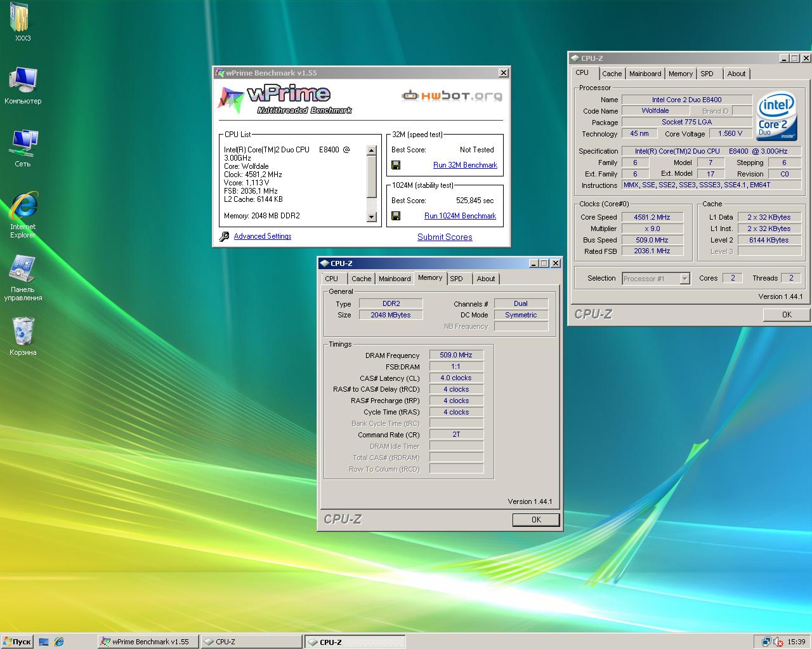The image size is (812, 650).
Task: Switch to Mainboard tab in CPU window
Action: coord(645,74)
